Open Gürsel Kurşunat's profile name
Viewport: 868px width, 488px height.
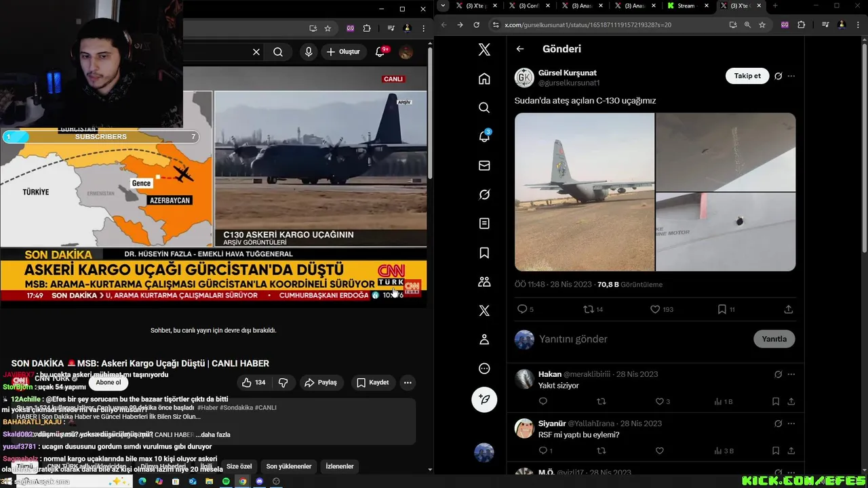click(568, 73)
